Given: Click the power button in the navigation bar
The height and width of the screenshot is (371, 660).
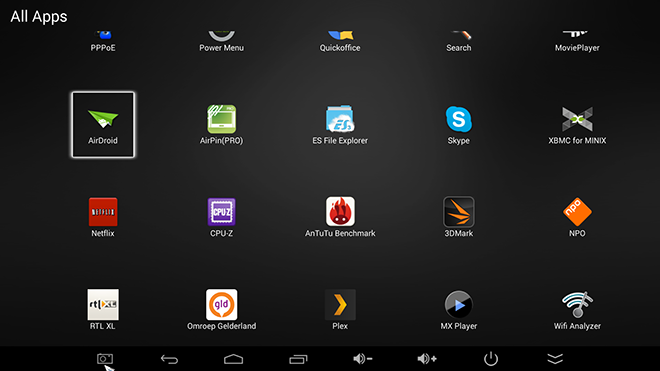Looking at the screenshot, I should (x=491, y=359).
